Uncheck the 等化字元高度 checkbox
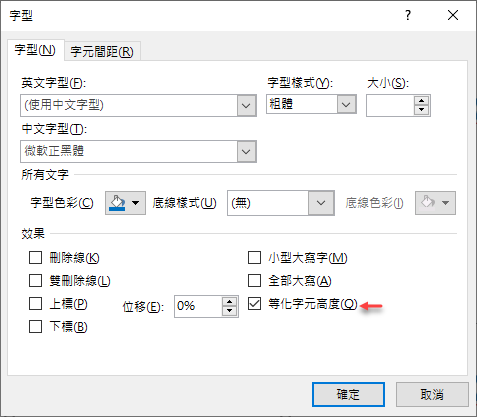 click(254, 304)
